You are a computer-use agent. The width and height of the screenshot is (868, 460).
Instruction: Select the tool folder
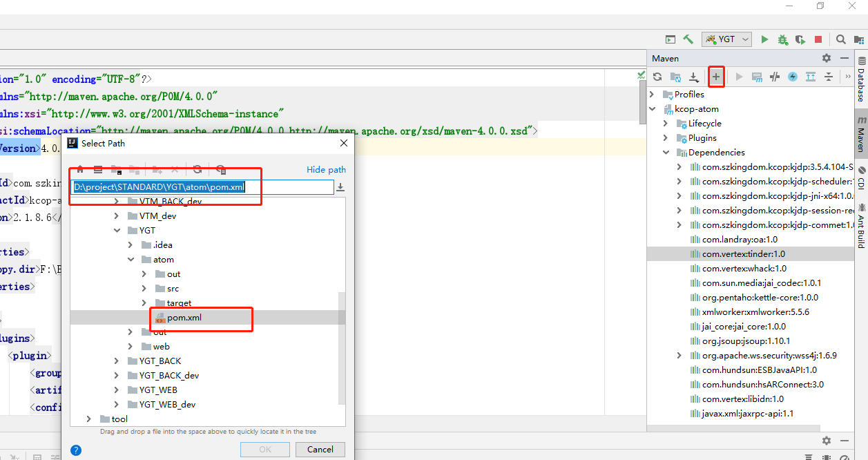[119, 419]
